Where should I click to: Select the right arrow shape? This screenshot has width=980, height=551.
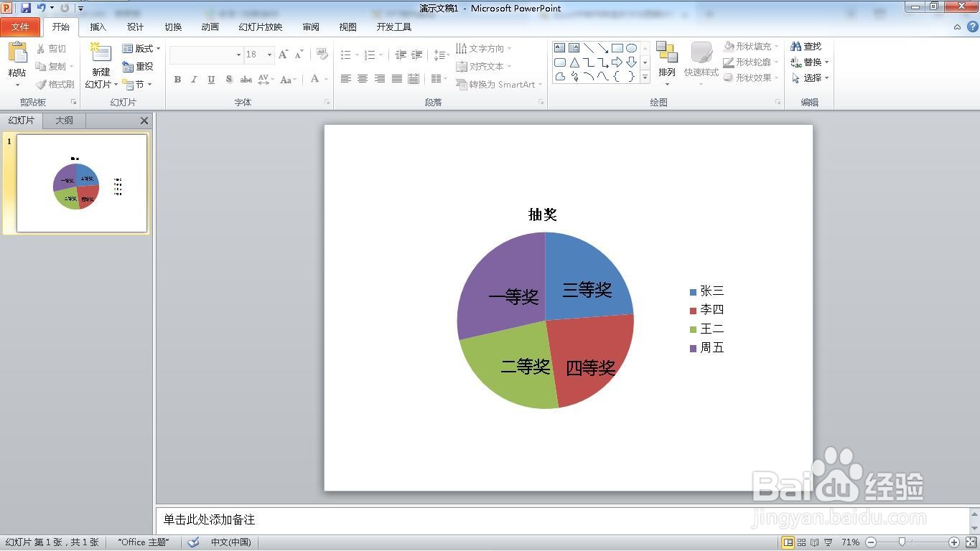[617, 62]
